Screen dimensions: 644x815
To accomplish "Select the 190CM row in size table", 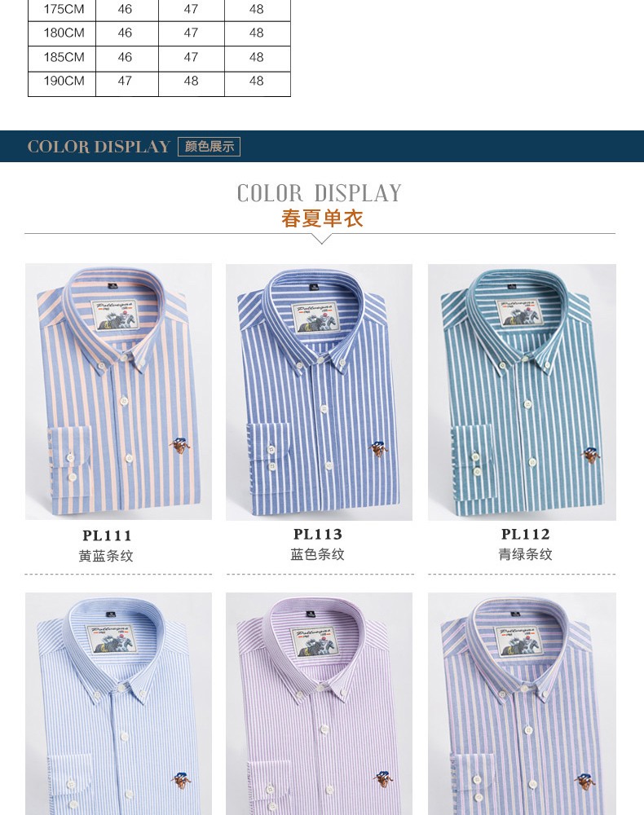I will [159, 82].
